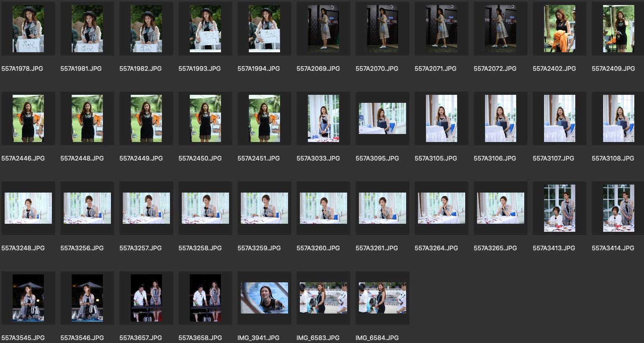Open the 557A1993.JPG photo thumbnail

pos(205,29)
